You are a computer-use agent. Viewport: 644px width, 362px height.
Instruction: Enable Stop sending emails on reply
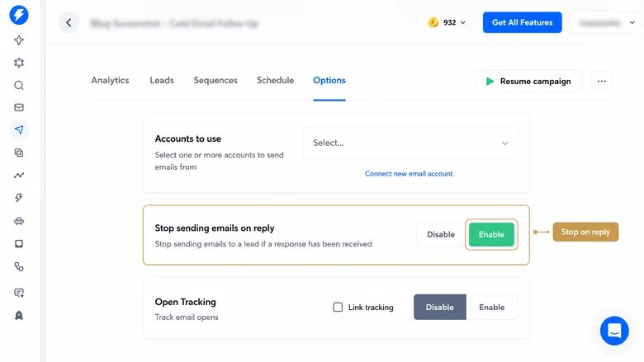click(491, 234)
